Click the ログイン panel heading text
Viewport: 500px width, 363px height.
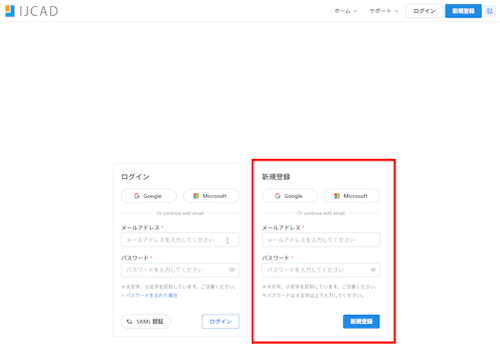(135, 177)
